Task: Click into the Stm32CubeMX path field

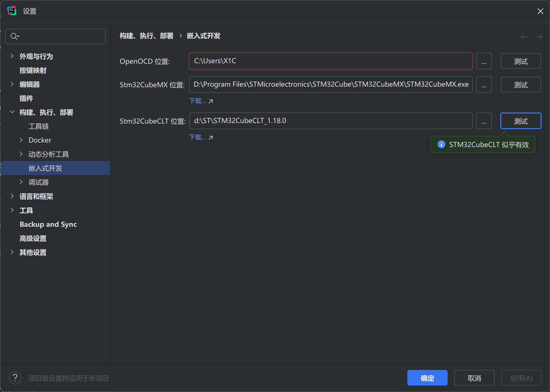Action: tap(331, 84)
